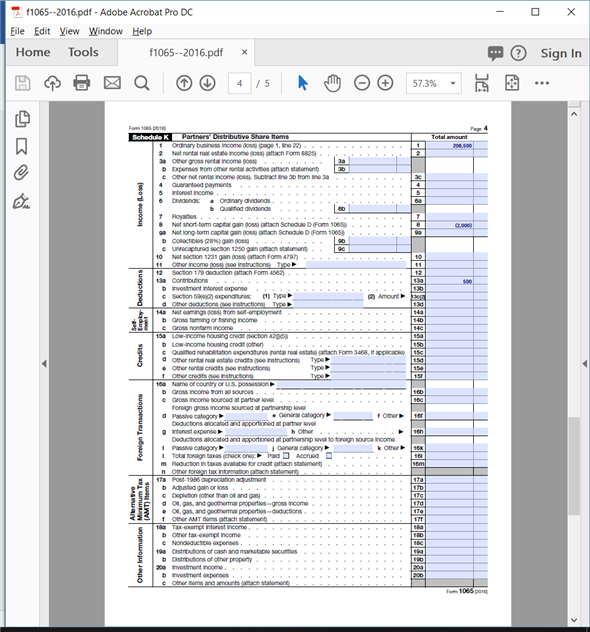The height and width of the screenshot is (632, 590).
Task: Expand the left navigation pane arrow
Action: click(x=44, y=364)
